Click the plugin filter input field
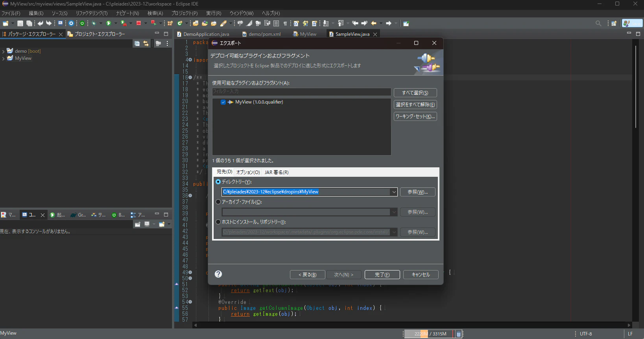644x339 pixels. click(x=302, y=92)
